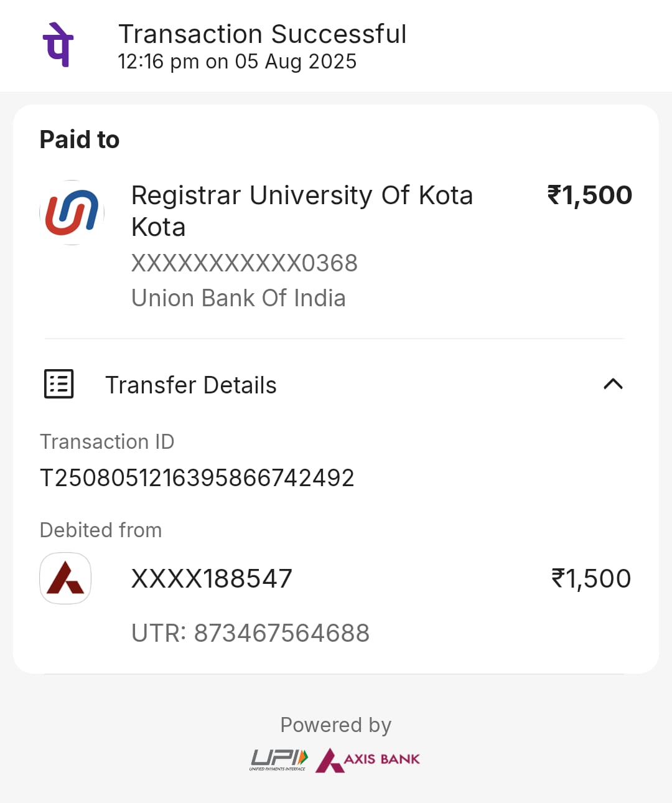Click the Axis Bank footer logo
672x803 pixels.
click(368, 760)
